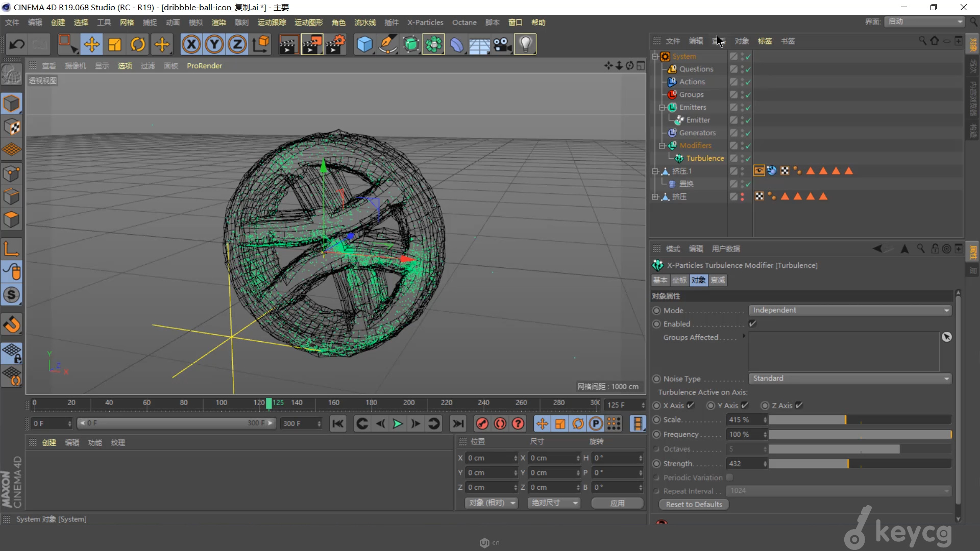Select the Turbulence object in tree
The height and width of the screenshot is (551, 980).
pyautogui.click(x=705, y=159)
